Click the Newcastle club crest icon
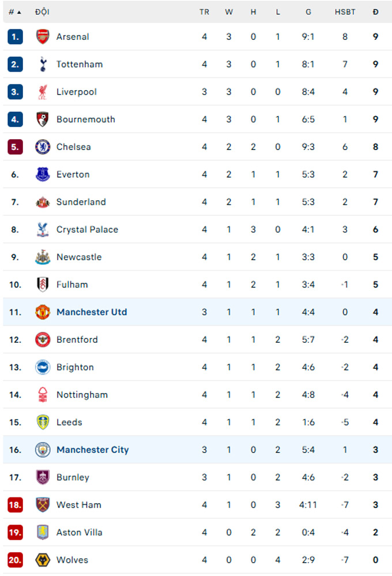Screen dimensions: 392x576 (x=43, y=257)
